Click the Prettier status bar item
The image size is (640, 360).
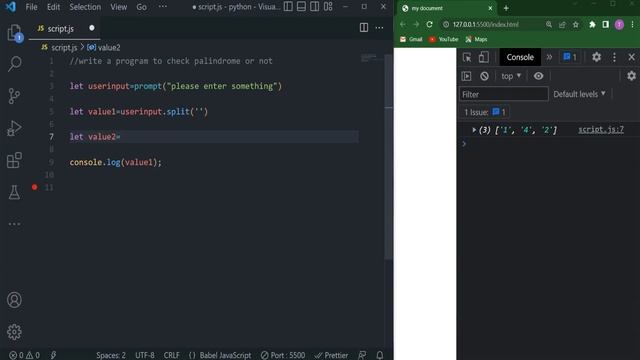click(x=331, y=355)
